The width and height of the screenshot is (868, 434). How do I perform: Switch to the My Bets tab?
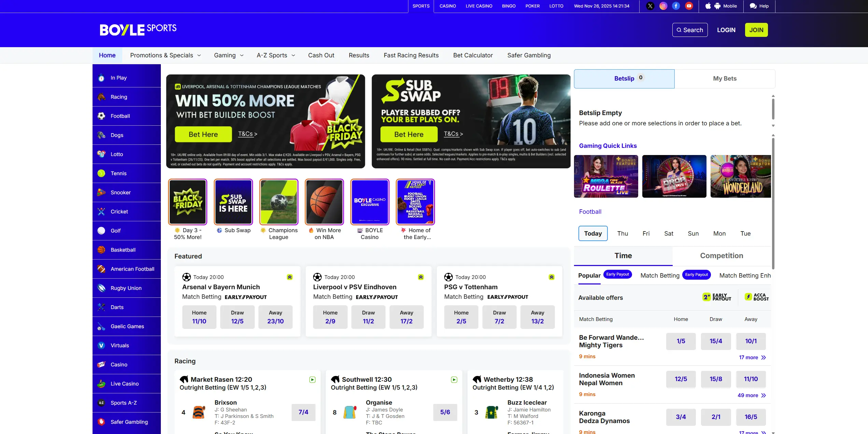[x=725, y=78]
